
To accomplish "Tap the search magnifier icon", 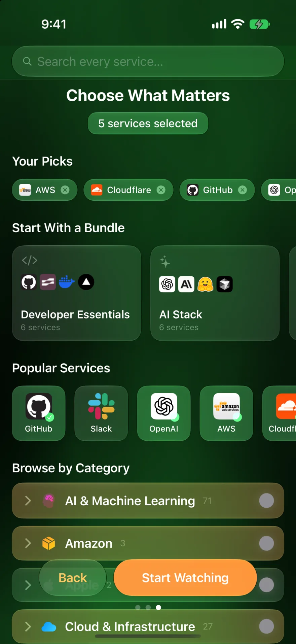I will point(27,61).
